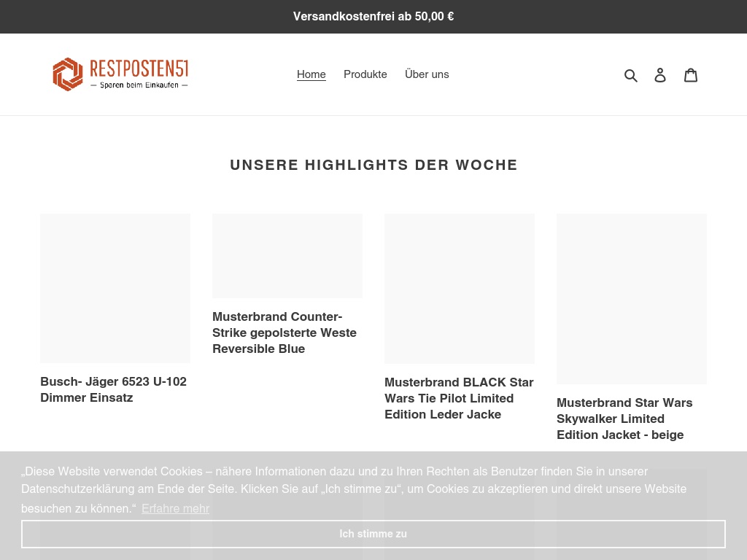Open the Produkte menu item
The width and height of the screenshot is (747, 560).
[365, 74]
